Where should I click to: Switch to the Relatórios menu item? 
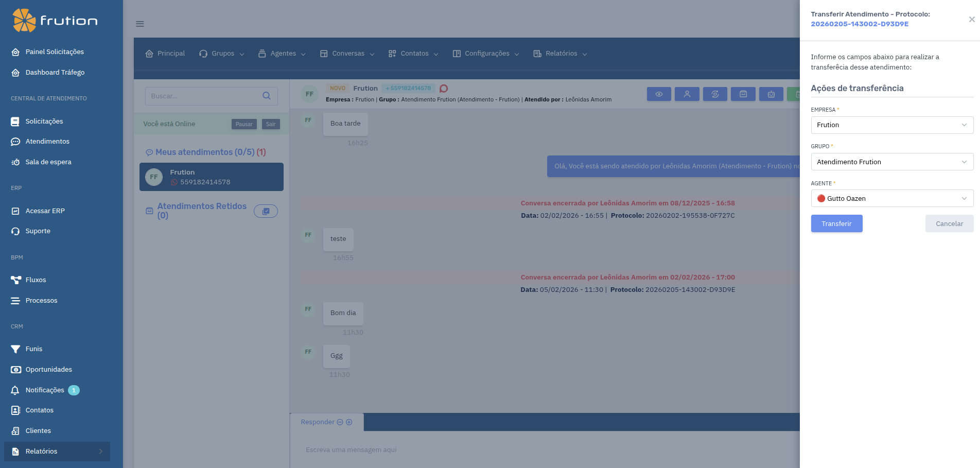point(559,53)
